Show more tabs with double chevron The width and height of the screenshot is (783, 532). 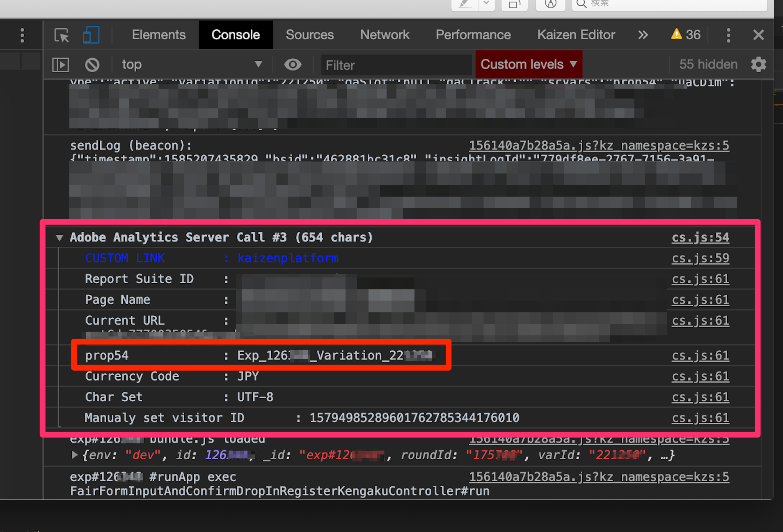click(643, 35)
